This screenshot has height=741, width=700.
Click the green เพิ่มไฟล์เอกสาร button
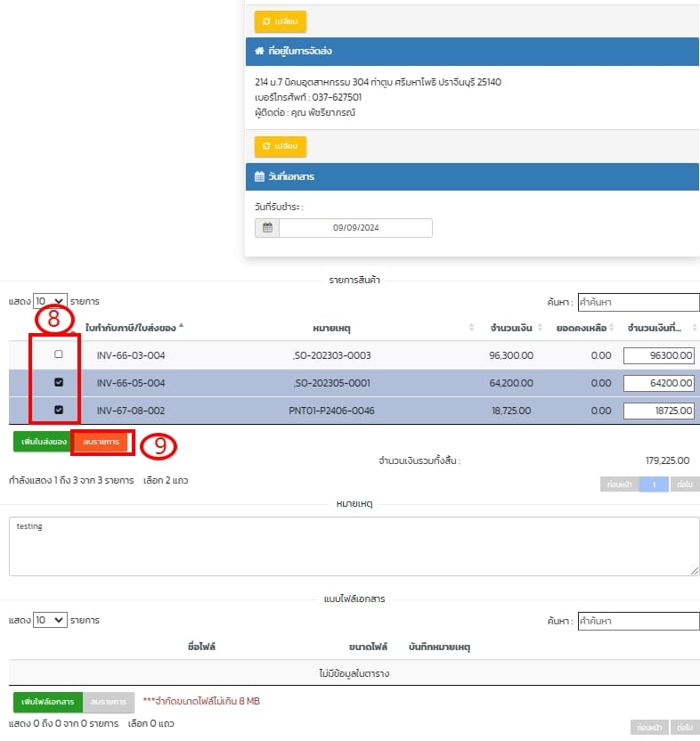point(48,702)
